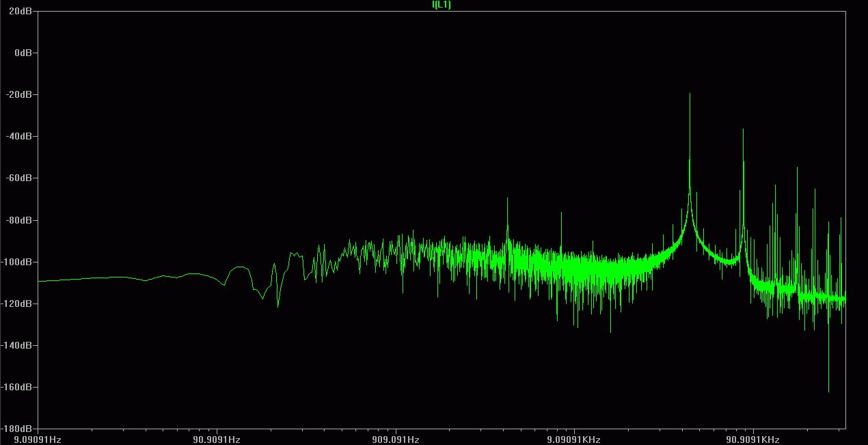This screenshot has width=868, height=445.
Task: Select the -20dB axis tick label
Action: [21, 94]
